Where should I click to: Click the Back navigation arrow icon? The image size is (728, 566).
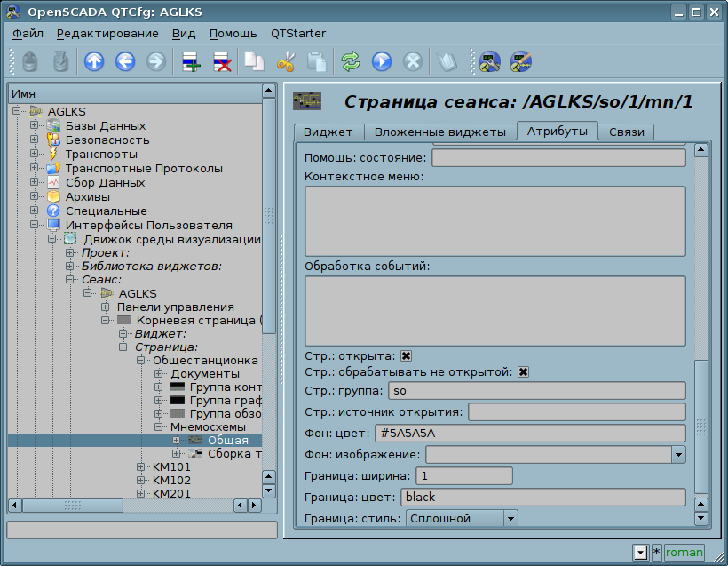click(124, 61)
